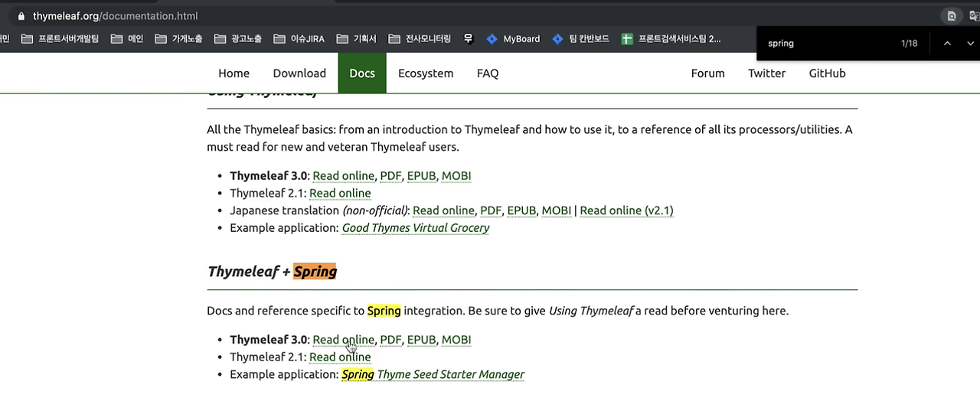Open the Japanese translation PDF link

tap(491, 210)
